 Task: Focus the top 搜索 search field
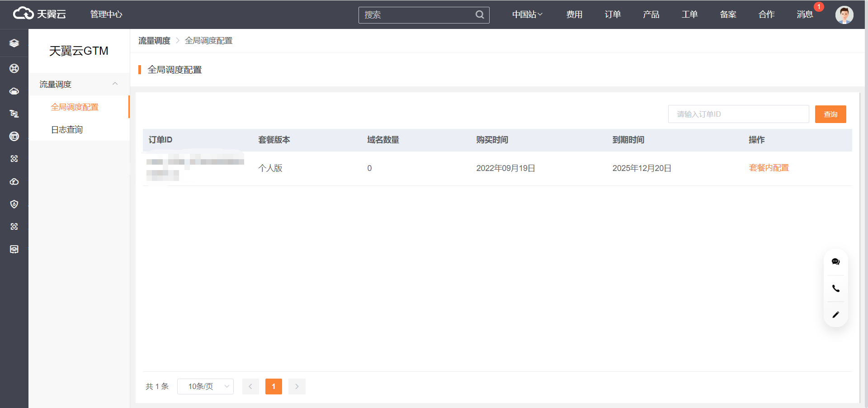(x=424, y=15)
